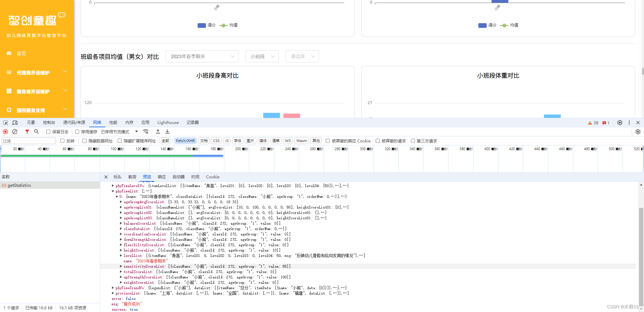Toggle 得分 legend swatch in left chart

click(x=202, y=26)
